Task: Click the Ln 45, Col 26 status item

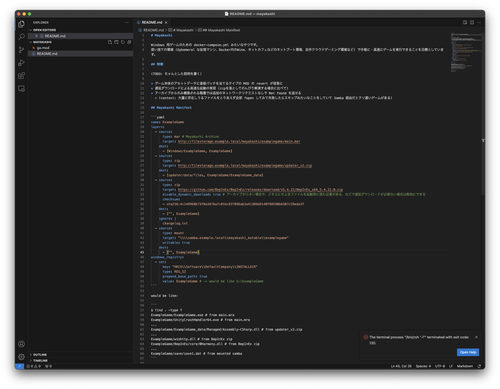Action: [x=401, y=366]
